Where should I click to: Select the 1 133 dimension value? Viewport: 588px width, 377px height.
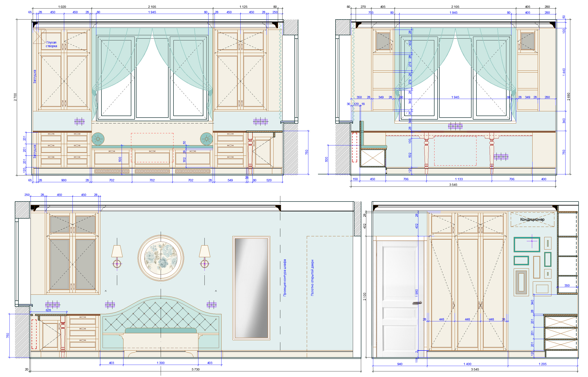(459, 179)
